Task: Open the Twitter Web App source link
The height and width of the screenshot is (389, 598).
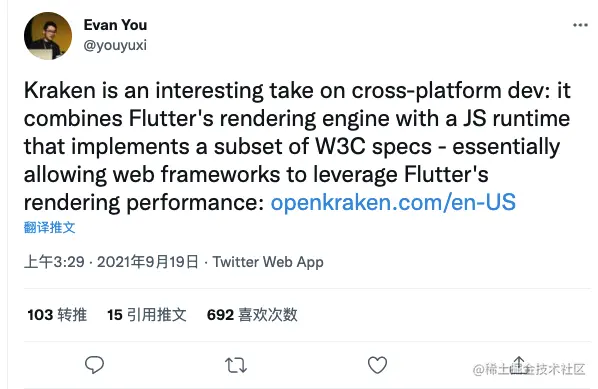Action: [268, 262]
